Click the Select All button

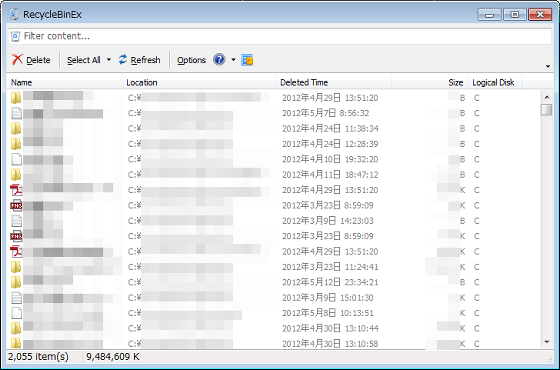[x=84, y=60]
